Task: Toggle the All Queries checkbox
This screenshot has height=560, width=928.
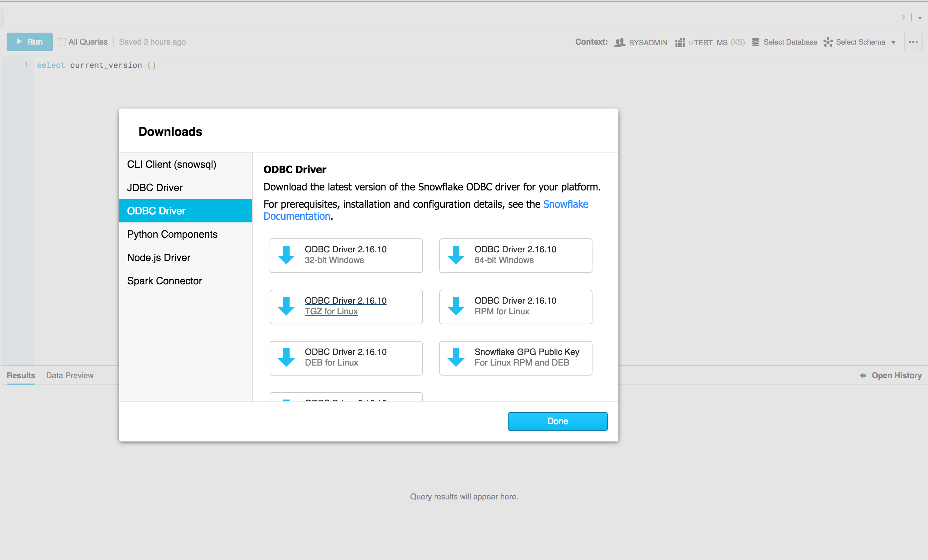Action: 62,42
